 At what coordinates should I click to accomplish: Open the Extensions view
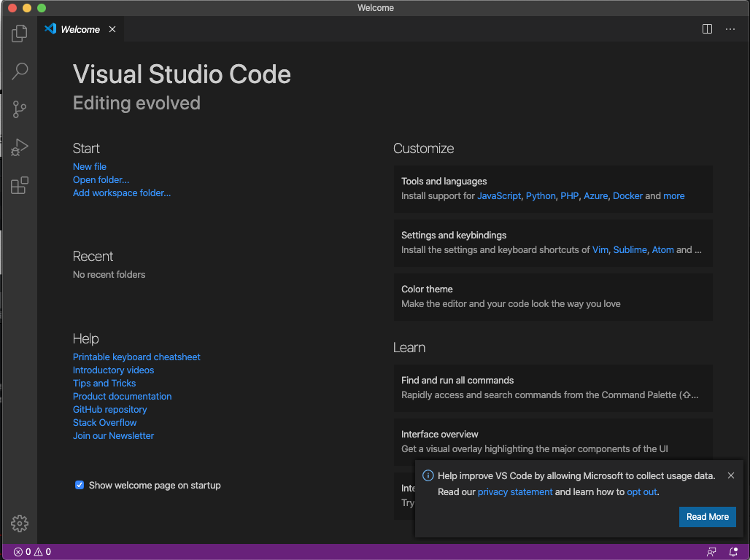[19, 185]
